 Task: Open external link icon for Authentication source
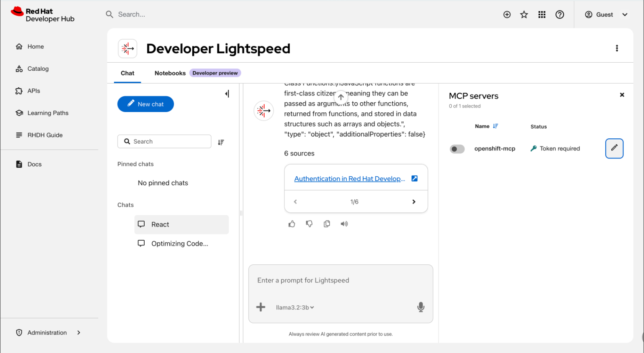pos(415,178)
